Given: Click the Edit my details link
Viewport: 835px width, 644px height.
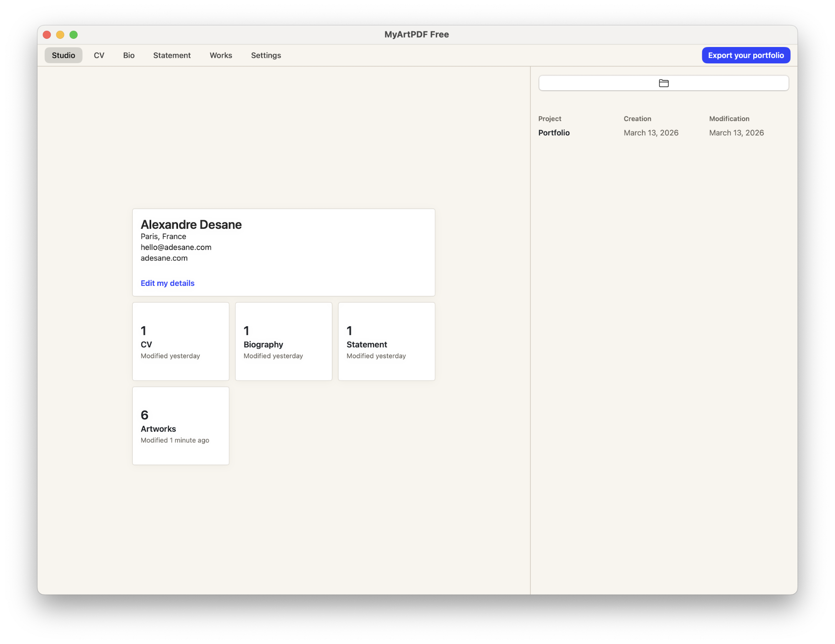Looking at the screenshot, I should pyautogui.click(x=167, y=283).
